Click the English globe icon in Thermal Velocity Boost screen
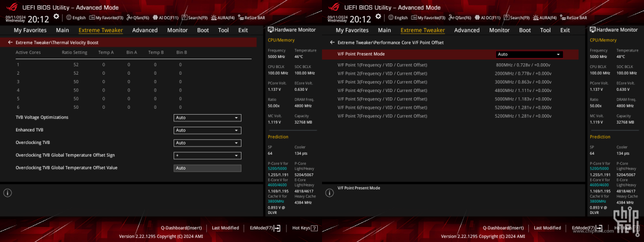 (x=69, y=18)
